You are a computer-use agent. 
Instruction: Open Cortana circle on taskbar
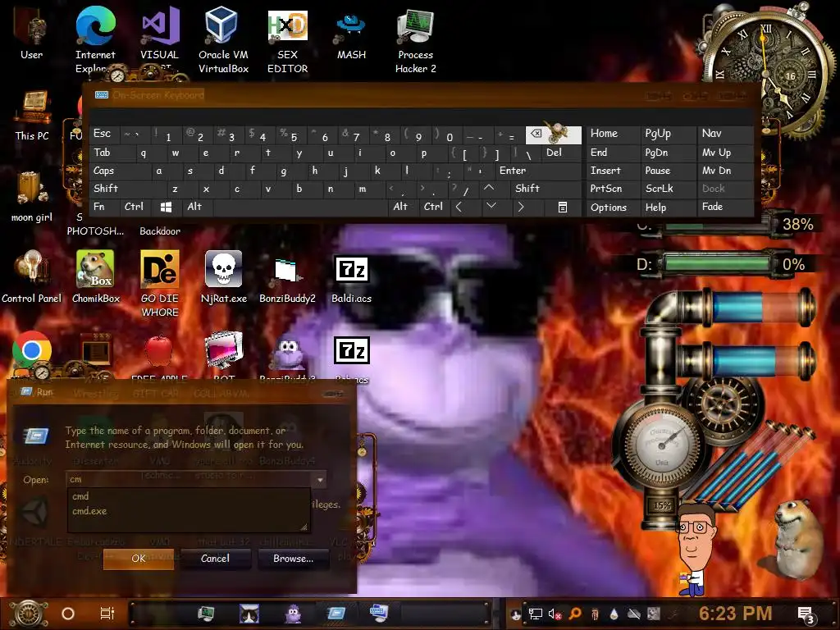pyautogui.click(x=68, y=614)
